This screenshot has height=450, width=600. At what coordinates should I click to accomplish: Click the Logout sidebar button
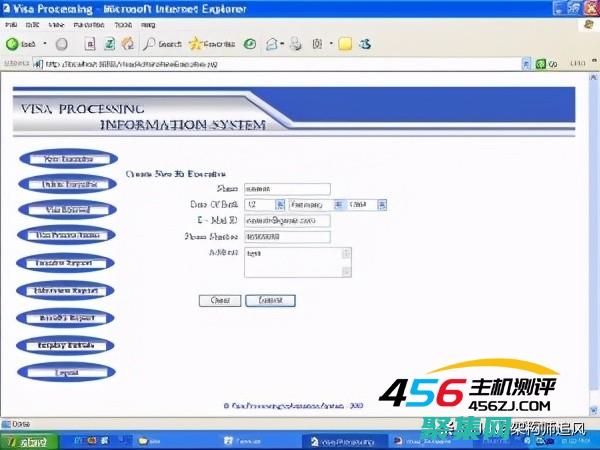coord(68,372)
